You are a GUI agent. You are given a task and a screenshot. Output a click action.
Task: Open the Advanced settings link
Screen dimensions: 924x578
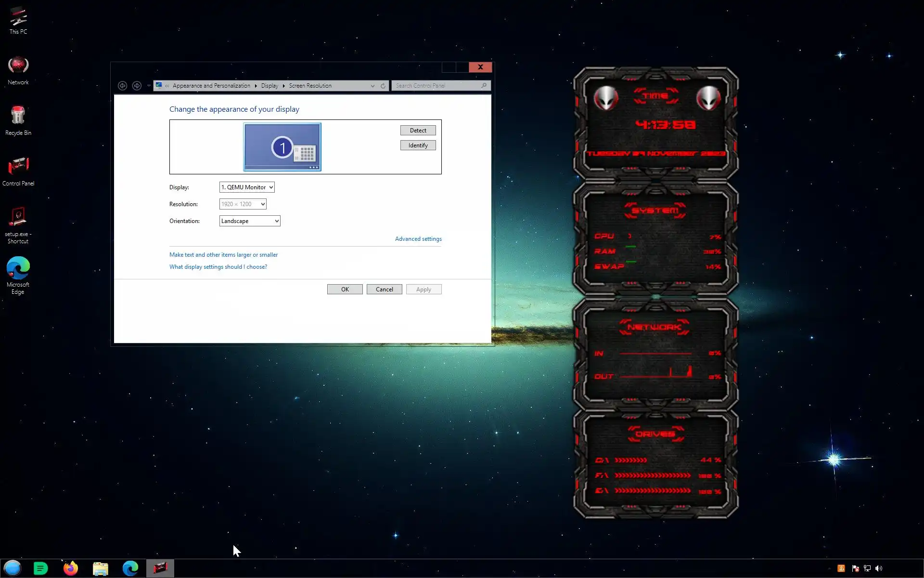click(x=418, y=239)
